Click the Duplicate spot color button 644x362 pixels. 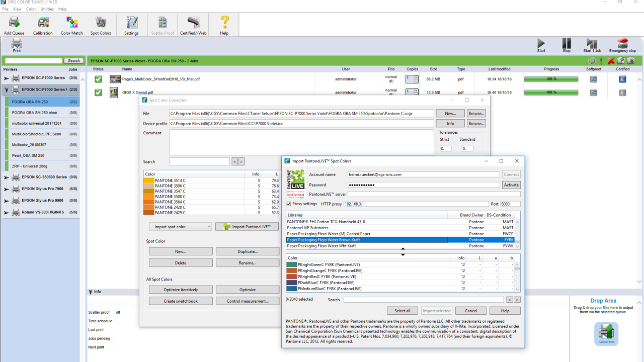[248, 251]
